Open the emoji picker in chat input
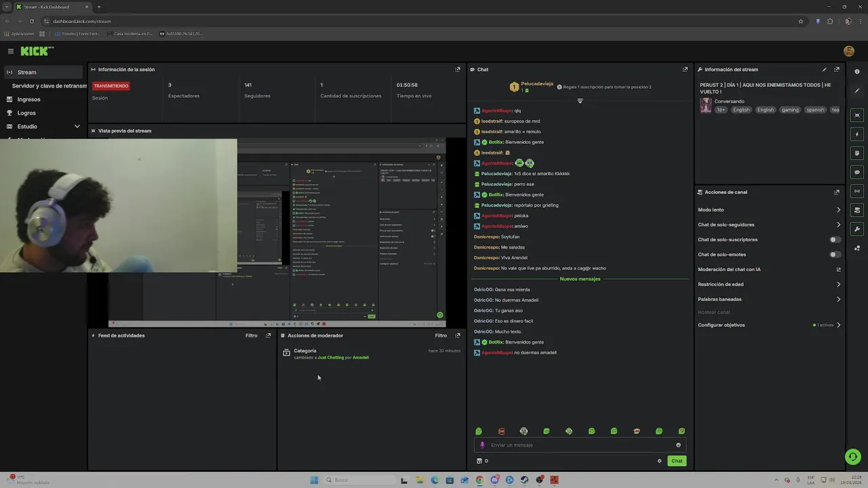Screen dimensions: 868x488 click(x=678, y=445)
